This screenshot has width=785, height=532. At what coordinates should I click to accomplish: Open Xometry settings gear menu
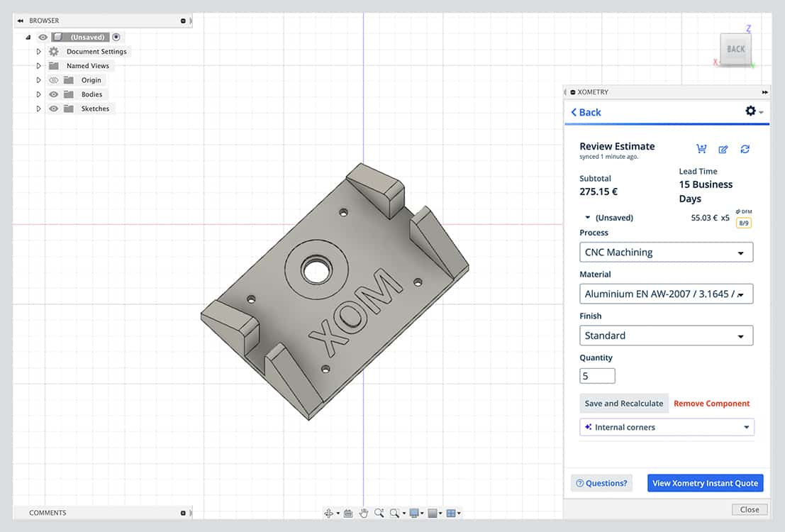[750, 111]
